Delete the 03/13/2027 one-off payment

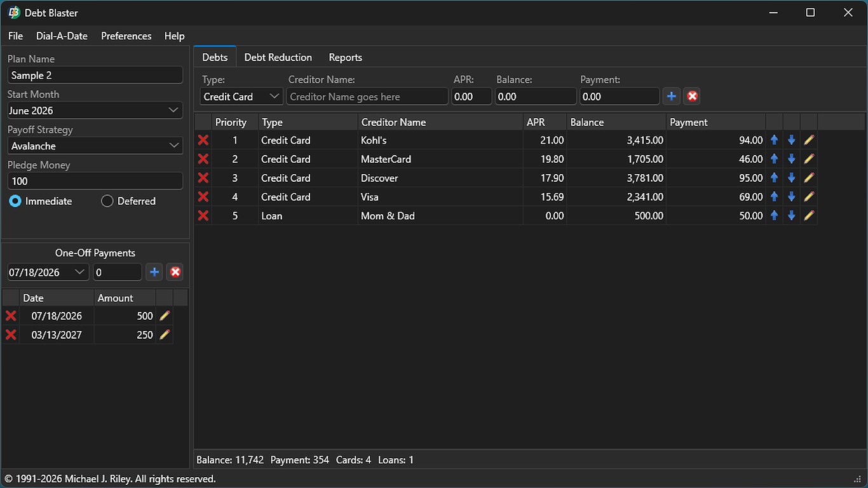click(x=11, y=335)
